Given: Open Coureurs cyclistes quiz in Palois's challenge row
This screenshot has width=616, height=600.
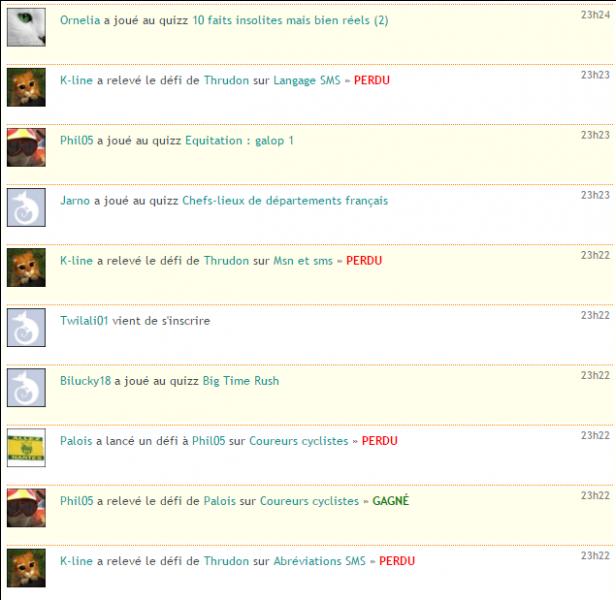Looking at the screenshot, I should tap(299, 441).
